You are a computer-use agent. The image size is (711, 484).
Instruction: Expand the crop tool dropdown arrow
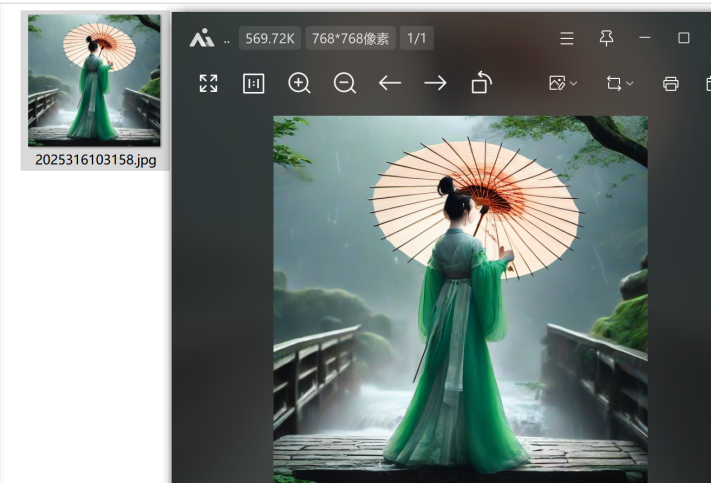coord(630,83)
